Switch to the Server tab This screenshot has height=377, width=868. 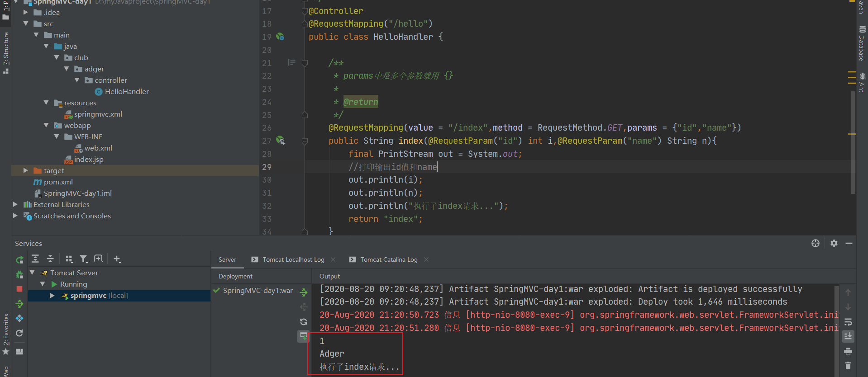[x=227, y=259]
